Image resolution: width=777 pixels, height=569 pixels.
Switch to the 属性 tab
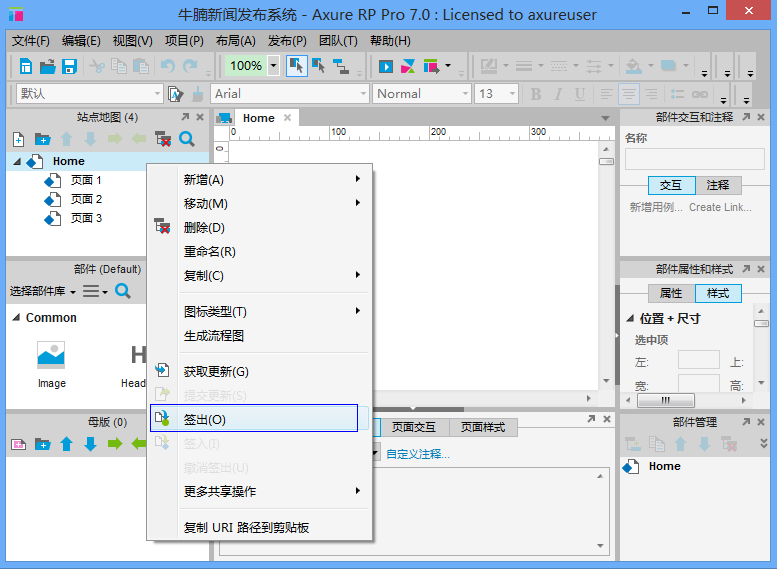tap(671, 293)
